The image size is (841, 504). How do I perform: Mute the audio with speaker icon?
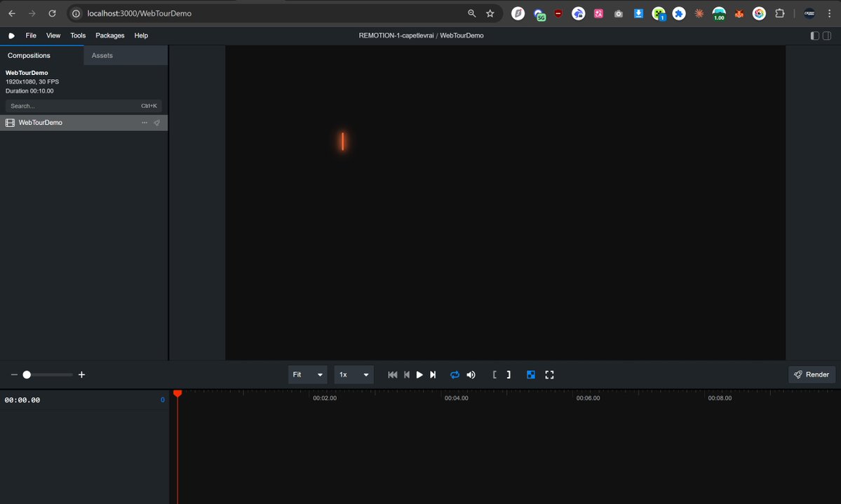[471, 375]
